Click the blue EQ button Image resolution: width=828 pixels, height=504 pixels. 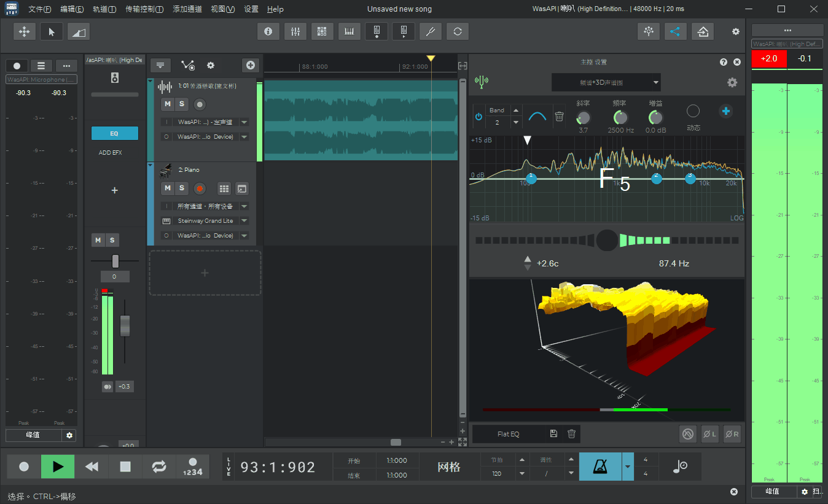(x=114, y=133)
